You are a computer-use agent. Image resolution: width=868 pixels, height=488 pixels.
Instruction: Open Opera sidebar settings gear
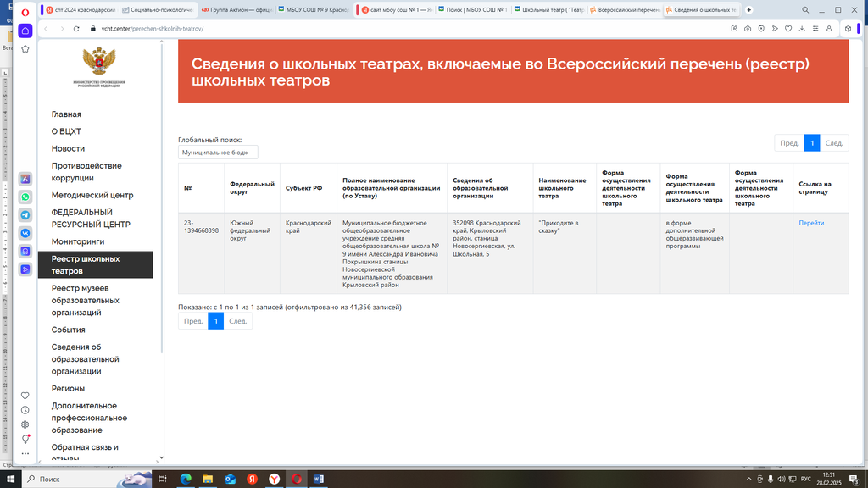[x=25, y=424]
